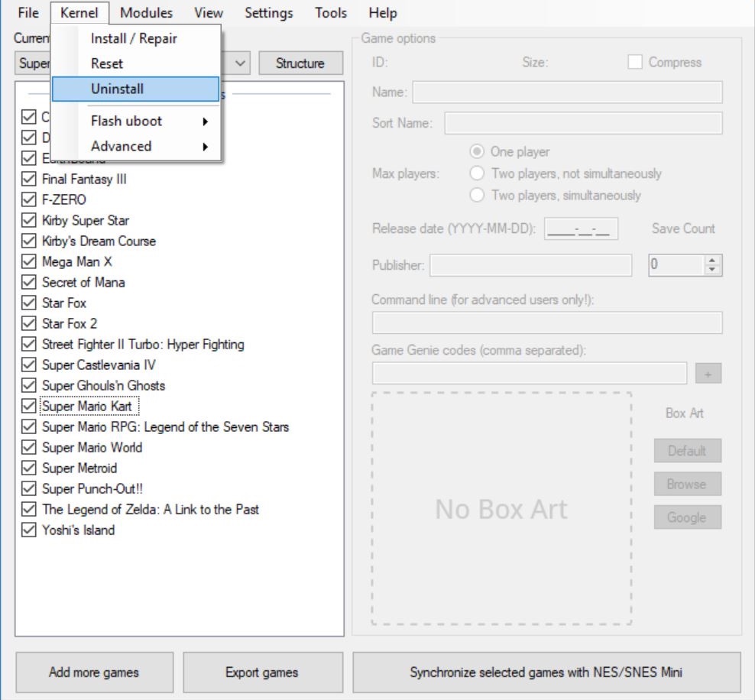Toggle Super Metroid checkbox
This screenshot has width=755, height=700.
pyautogui.click(x=29, y=468)
